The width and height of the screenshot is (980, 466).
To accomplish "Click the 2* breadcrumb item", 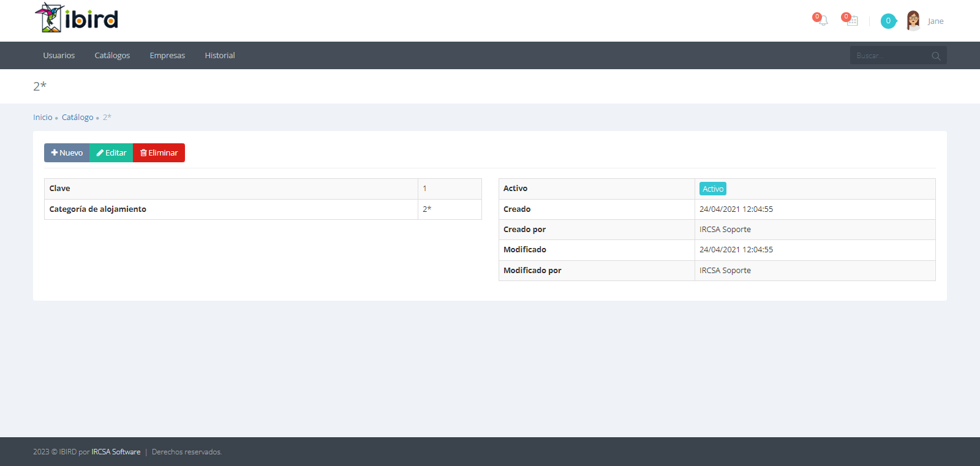I will coord(107,117).
